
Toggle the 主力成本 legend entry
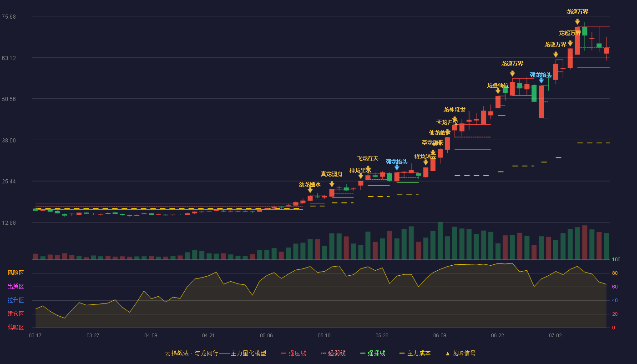(415, 353)
